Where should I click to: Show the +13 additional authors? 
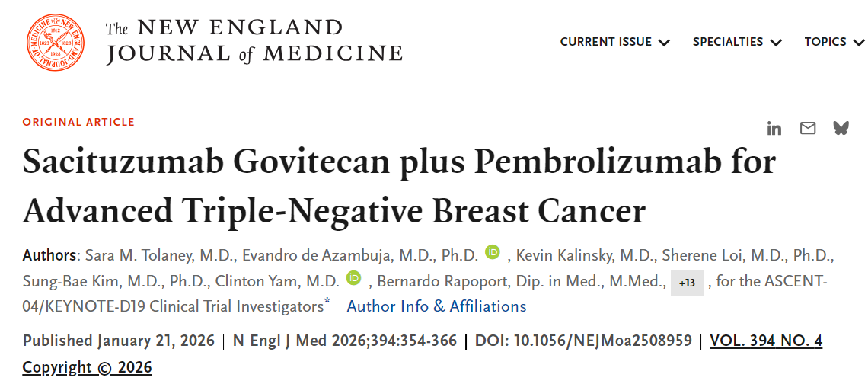tap(687, 283)
